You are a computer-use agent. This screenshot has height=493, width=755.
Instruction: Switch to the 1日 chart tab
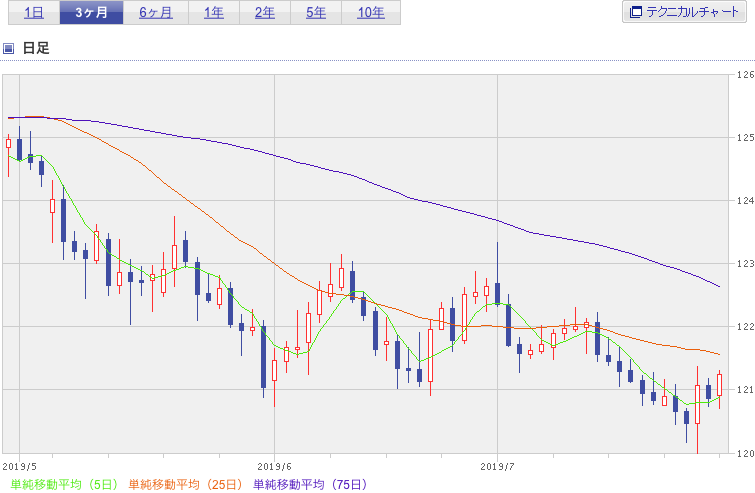(x=34, y=13)
